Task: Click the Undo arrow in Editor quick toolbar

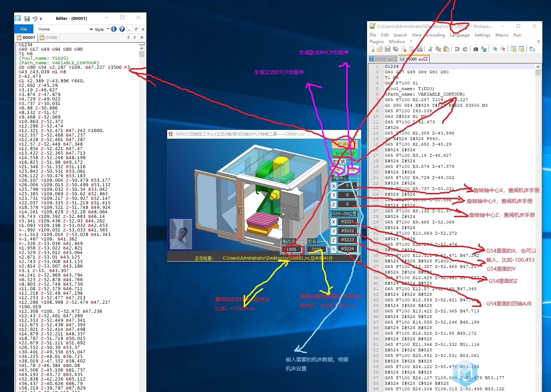Action: [x=35, y=18]
